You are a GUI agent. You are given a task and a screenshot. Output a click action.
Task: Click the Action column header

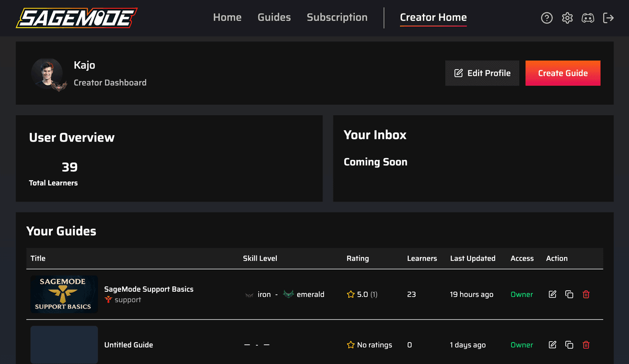coord(557,258)
